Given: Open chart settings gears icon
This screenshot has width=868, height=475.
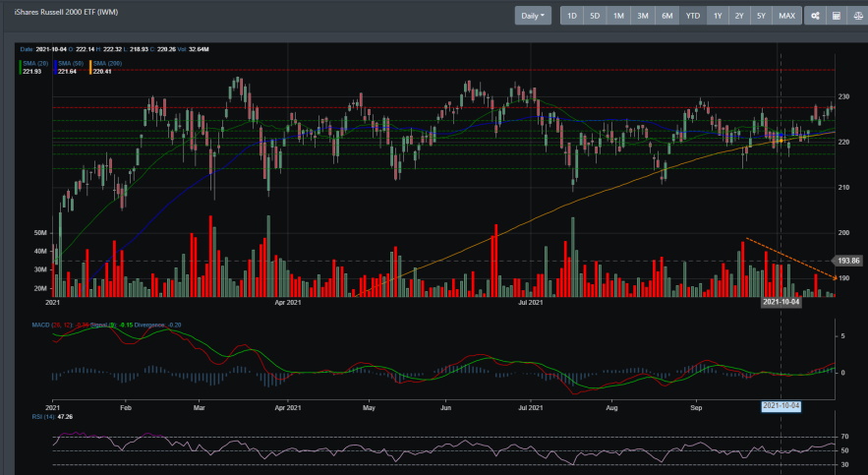Looking at the screenshot, I should click(815, 16).
